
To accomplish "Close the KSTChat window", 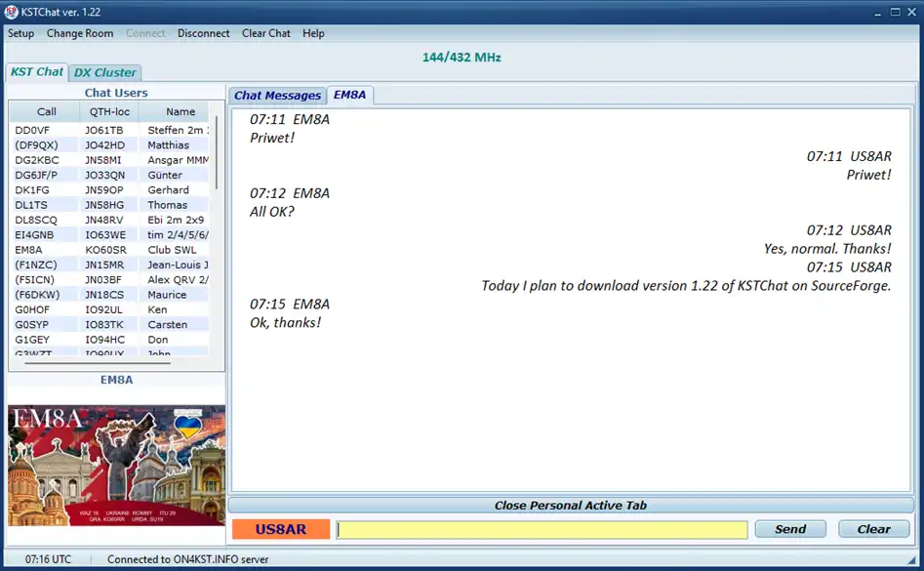I will [911, 12].
